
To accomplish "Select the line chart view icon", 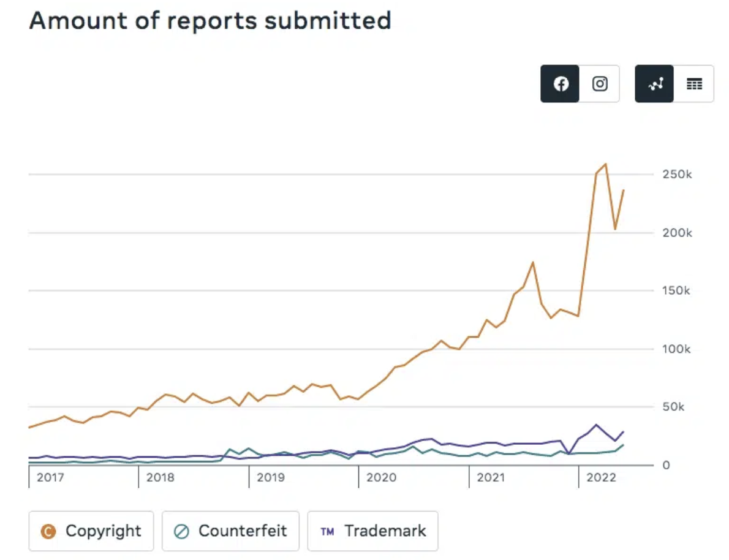I will pos(655,84).
